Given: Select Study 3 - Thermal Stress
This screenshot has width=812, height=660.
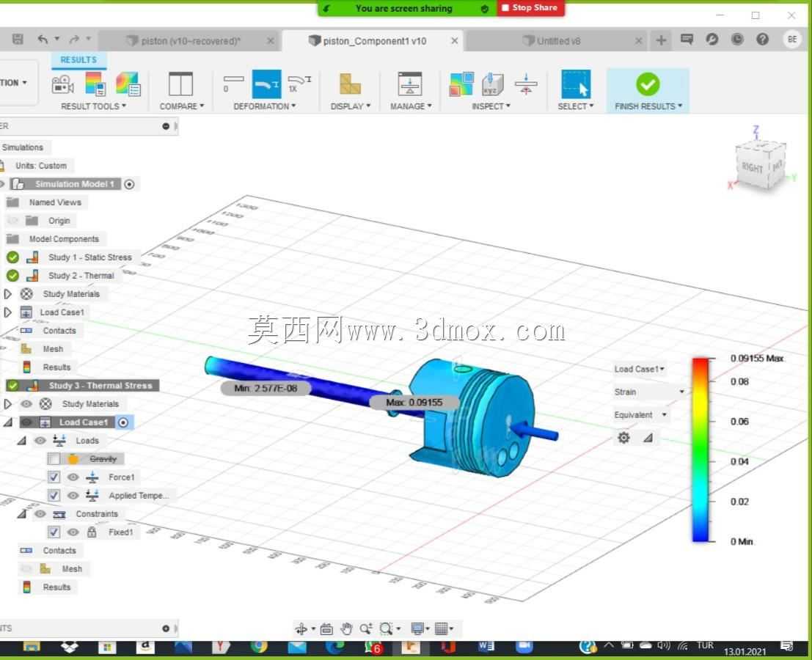Looking at the screenshot, I should click(x=100, y=386).
